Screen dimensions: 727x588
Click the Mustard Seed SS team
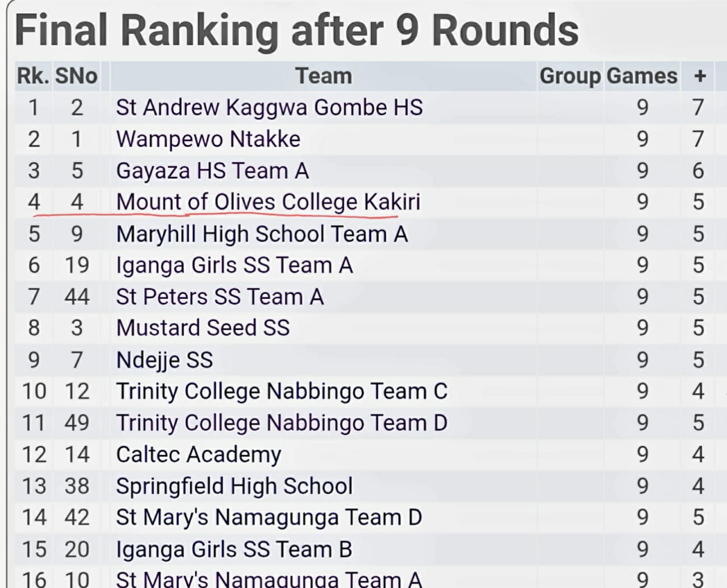pos(203,328)
